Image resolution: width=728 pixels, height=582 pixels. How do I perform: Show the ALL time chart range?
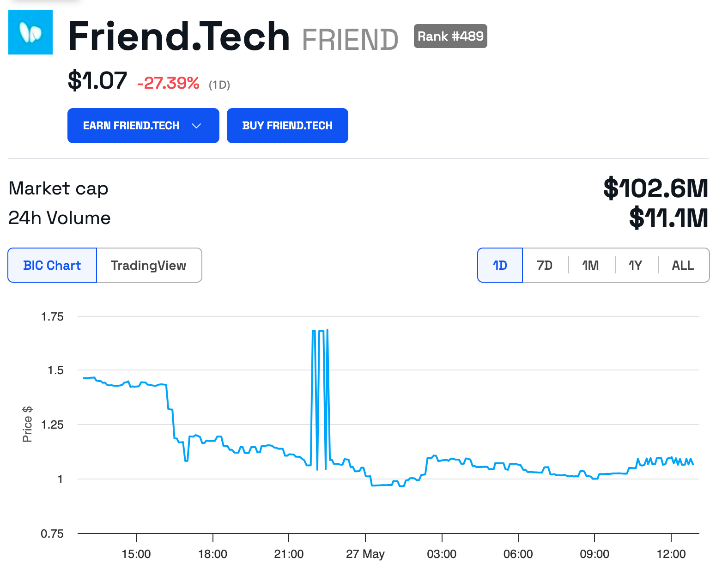pyautogui.click(x=683, y=265)
